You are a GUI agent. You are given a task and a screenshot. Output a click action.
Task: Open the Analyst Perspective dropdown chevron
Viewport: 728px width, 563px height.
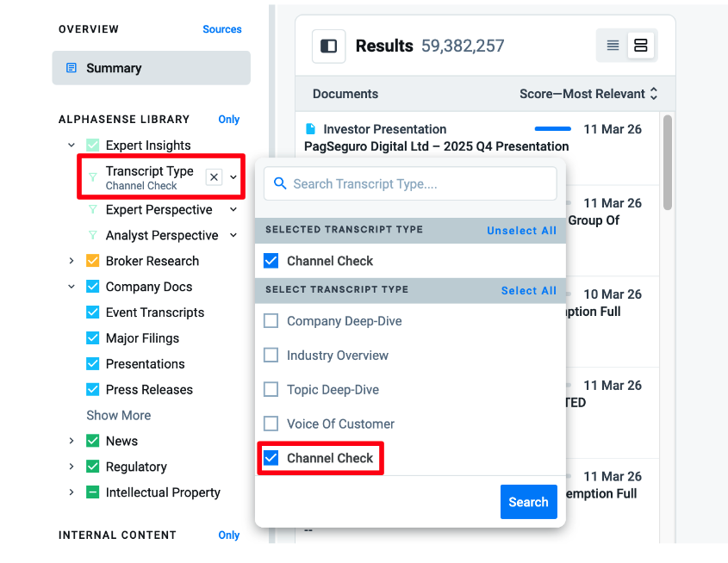point(233,235)
